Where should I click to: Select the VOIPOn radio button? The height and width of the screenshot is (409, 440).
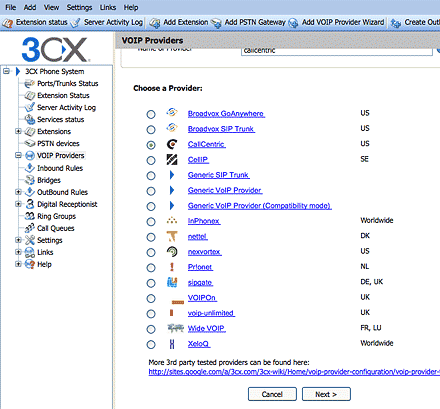click(151, 298)
